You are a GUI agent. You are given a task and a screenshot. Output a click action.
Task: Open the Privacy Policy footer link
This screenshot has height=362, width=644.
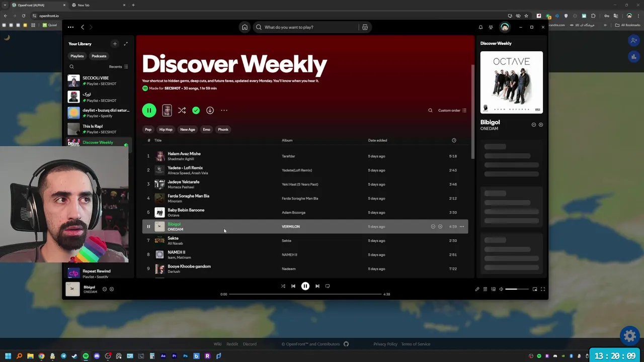[385, 344]
